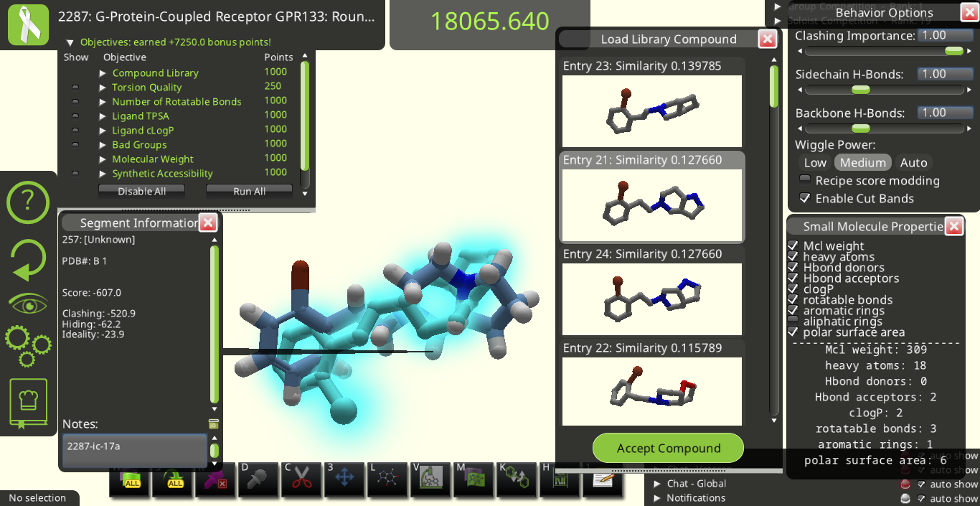The width and height of the screenshot is (980, 506).
Task: Enable the Recipe score modding checkbox
Action: pos(805,180)
